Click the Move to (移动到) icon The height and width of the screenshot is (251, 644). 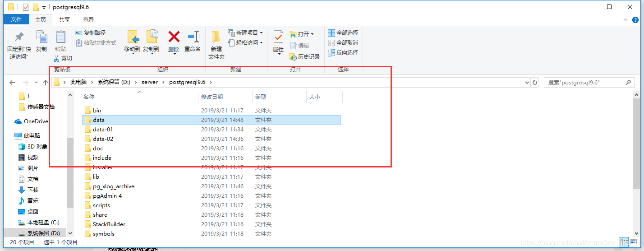point(132,37)
